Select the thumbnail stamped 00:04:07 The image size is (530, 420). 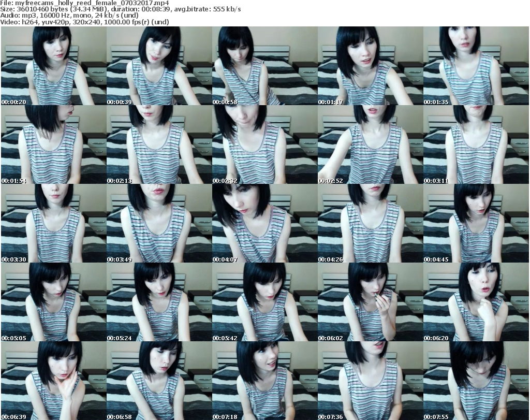264,223
